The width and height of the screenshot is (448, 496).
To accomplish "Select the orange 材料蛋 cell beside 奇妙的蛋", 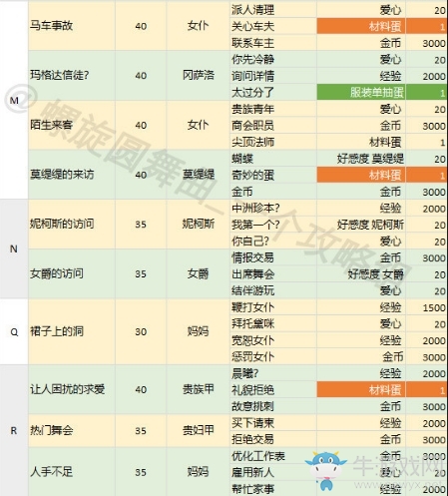I will click(x=361, y=175).
